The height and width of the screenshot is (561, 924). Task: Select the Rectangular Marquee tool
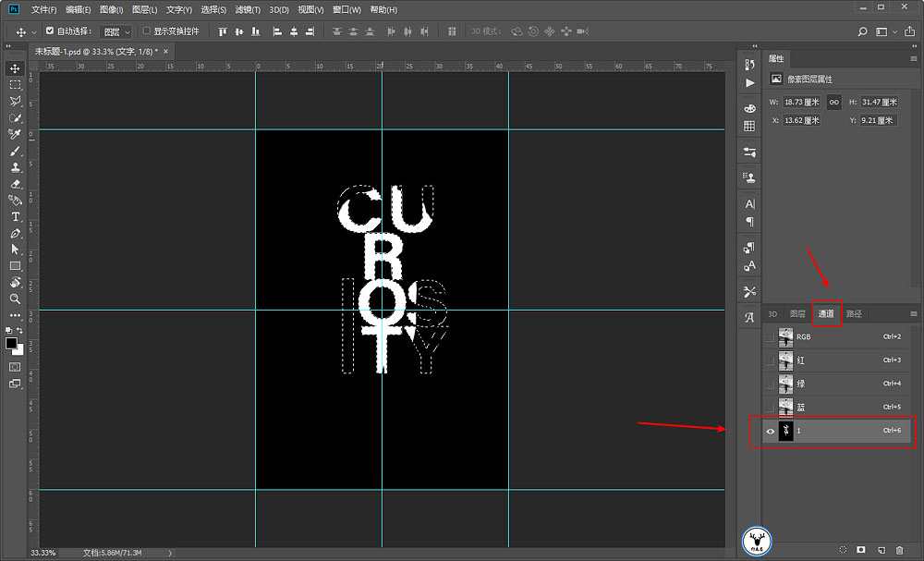[16, 85]
